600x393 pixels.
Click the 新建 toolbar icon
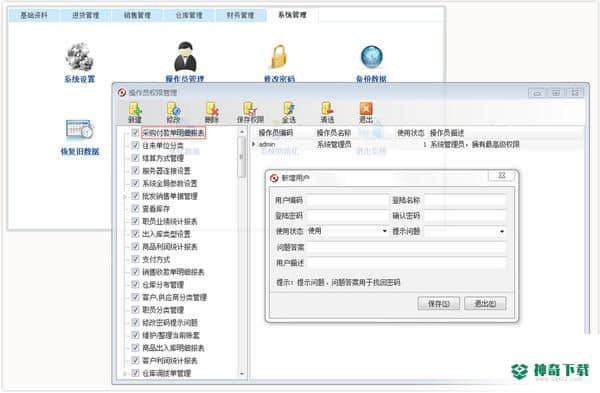tap(135, 109)
